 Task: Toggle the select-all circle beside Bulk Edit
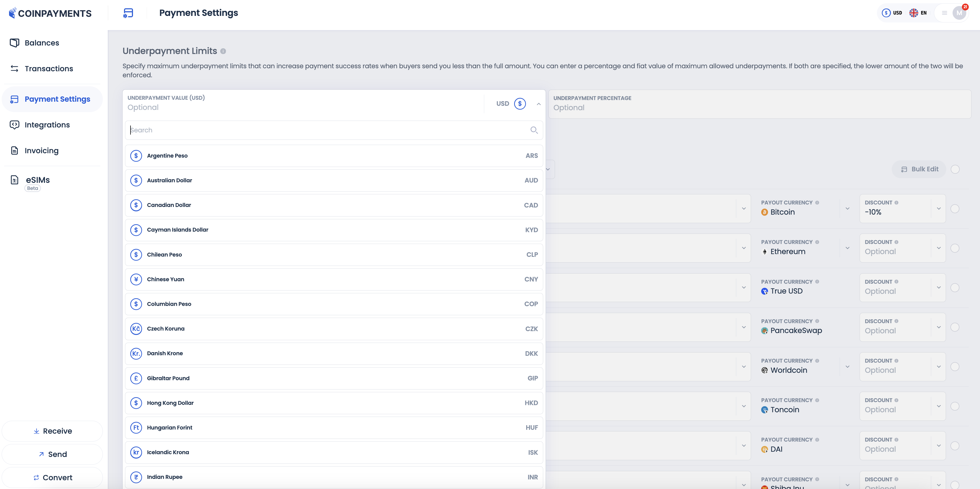click(x=955, y=169)
